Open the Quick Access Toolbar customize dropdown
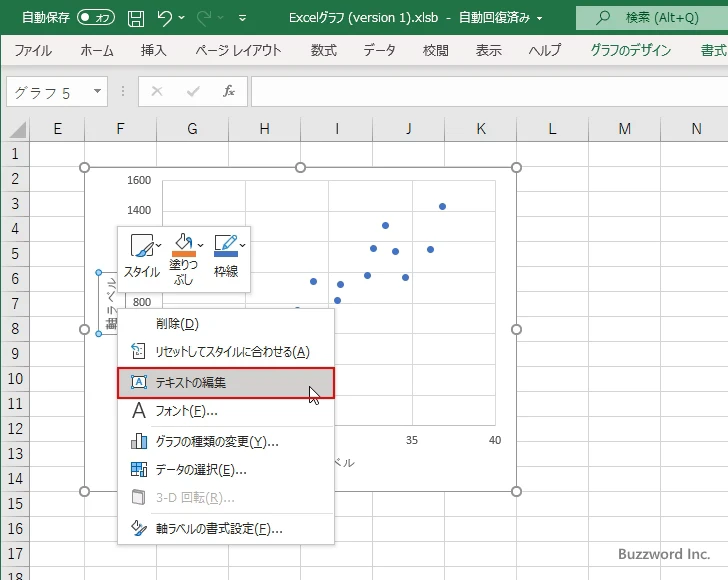 pyautogui.click(x=242, y=18)
